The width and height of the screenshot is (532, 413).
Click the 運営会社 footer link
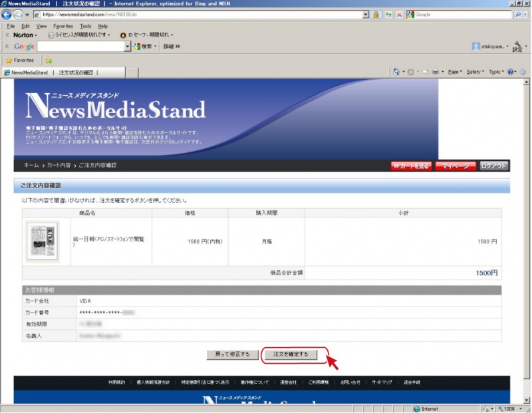point(289,382)
